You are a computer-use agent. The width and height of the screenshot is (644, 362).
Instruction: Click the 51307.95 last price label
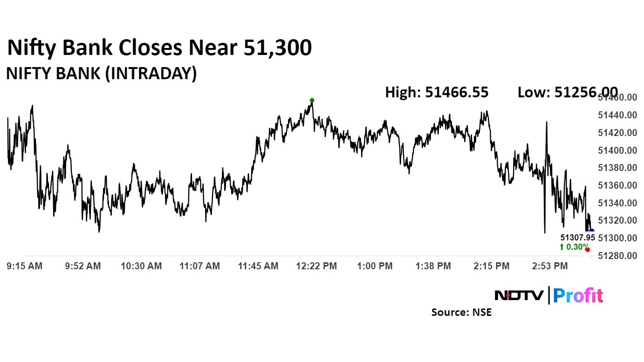pos(577,237)
